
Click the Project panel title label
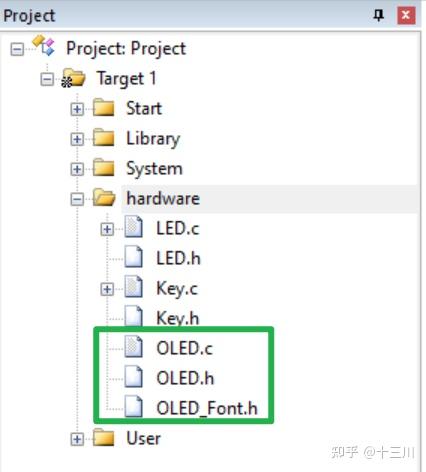point(29,16)
